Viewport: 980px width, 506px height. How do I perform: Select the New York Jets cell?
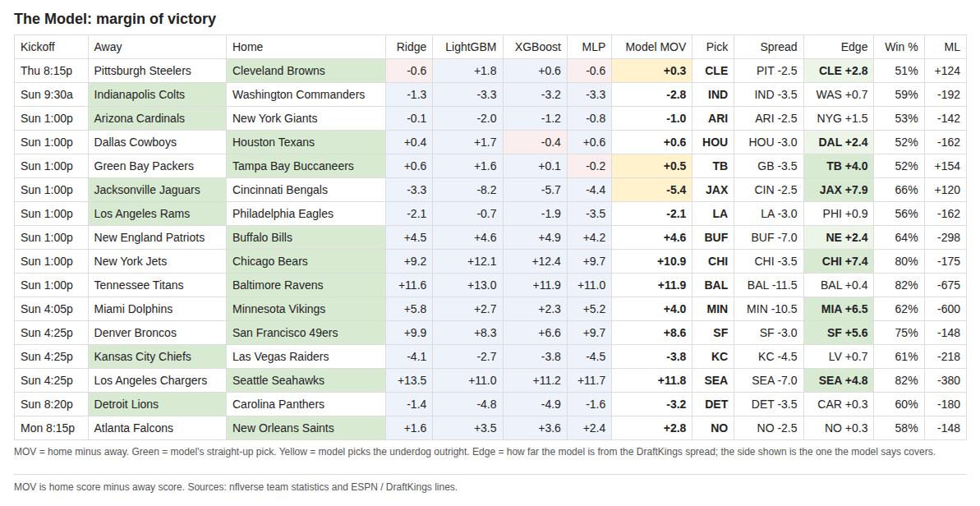point(157,261)
